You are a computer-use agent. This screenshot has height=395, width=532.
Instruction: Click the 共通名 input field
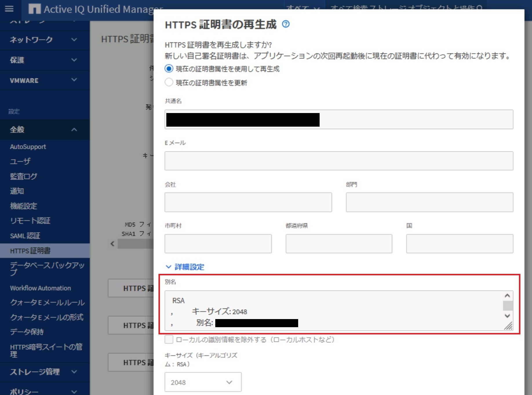[339, 119]
